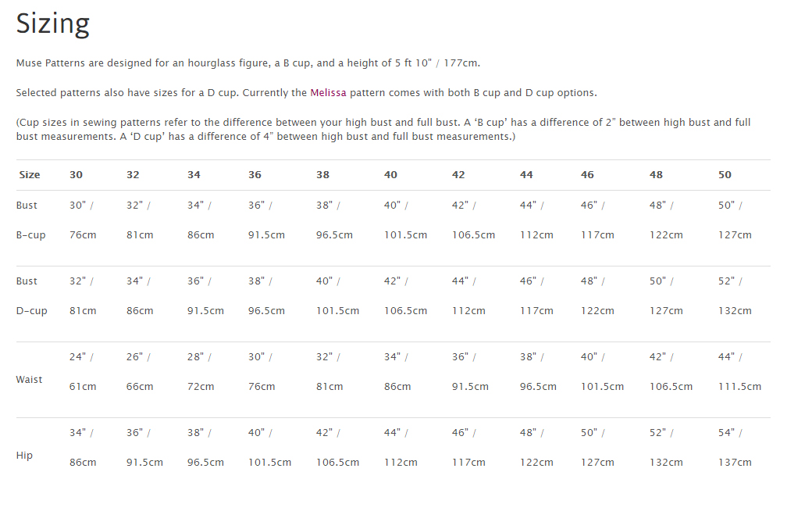Click the B-cup row label
The width and height of the screenshot is (812, 515).
[x=31, y=235]
